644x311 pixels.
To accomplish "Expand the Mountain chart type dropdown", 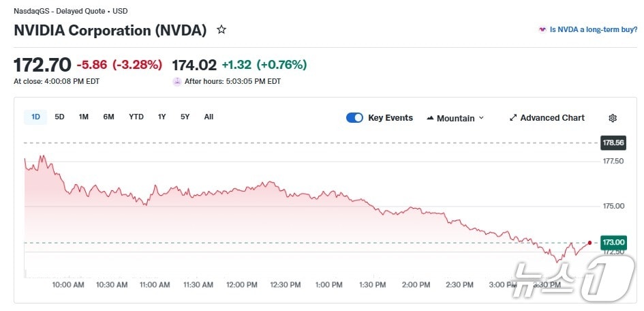I will click(x=481, y=118).
